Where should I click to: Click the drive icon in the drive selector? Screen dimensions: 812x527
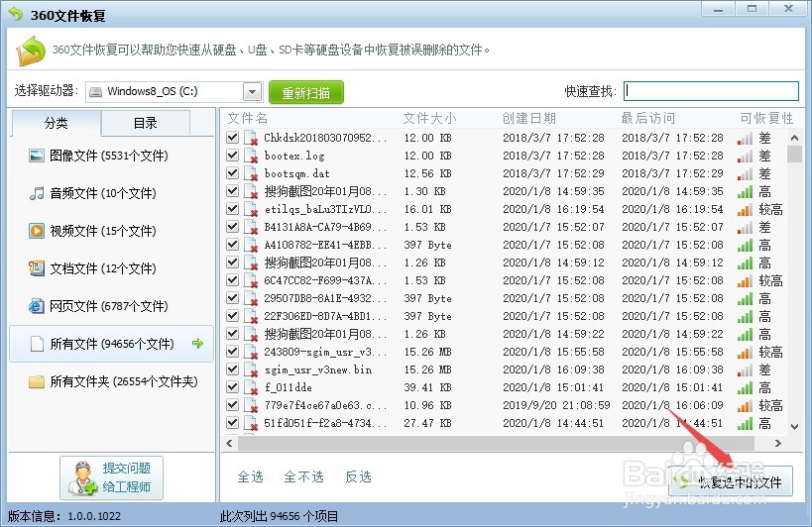96,92
